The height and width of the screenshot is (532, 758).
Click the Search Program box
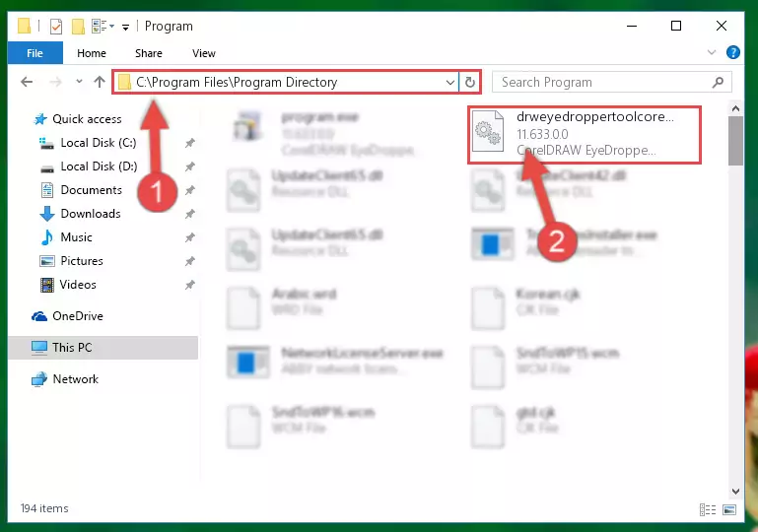pyautogui.click(x=611, y=82)
